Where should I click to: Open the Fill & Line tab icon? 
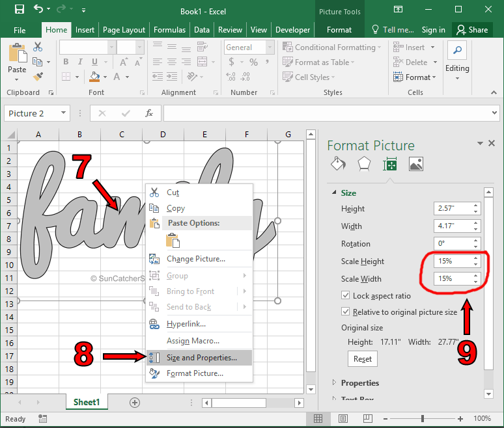pyautogui.click(x=338, y=164)
